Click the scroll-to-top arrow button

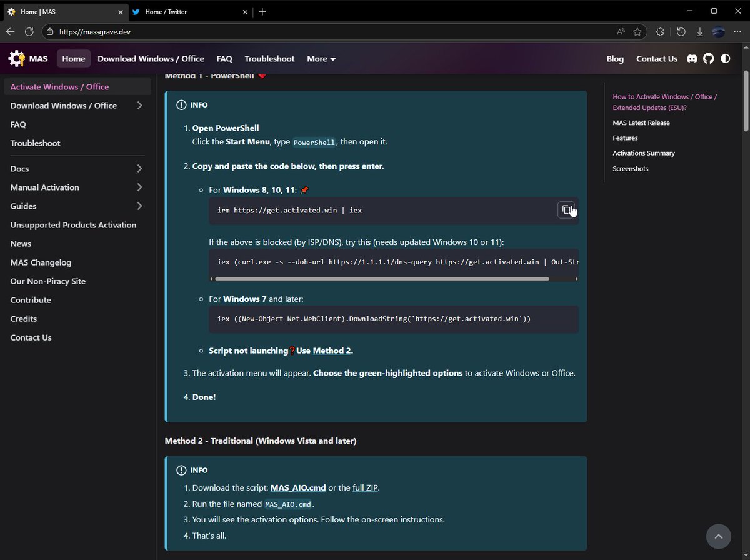[718, 536]
